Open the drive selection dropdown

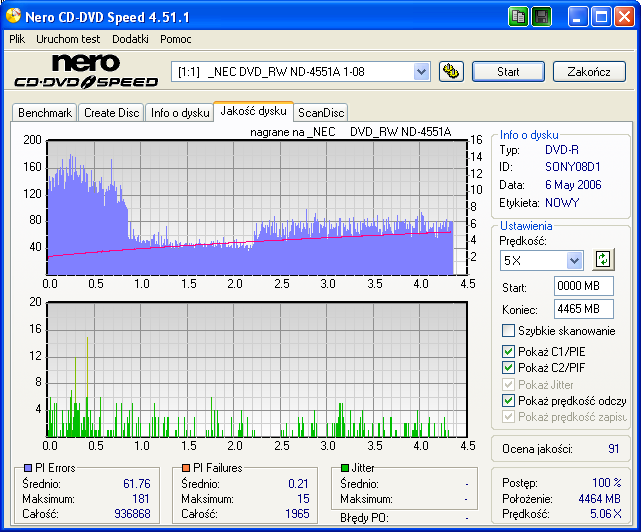coord(421,72)
